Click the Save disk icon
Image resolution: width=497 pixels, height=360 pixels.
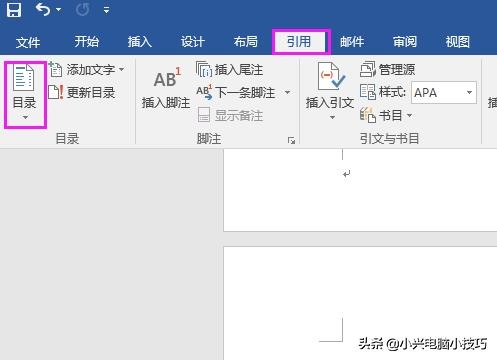(x=14, y=10)
